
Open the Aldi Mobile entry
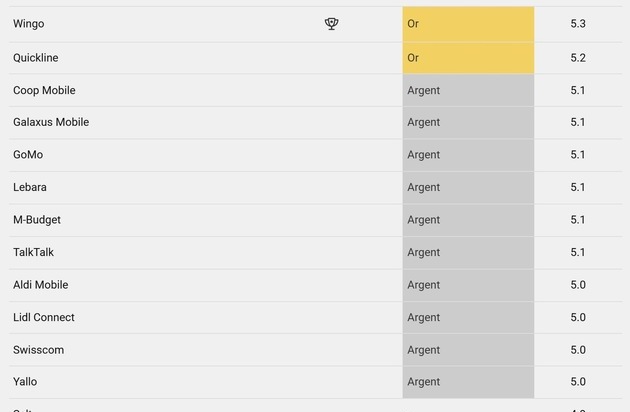point(41,285)
